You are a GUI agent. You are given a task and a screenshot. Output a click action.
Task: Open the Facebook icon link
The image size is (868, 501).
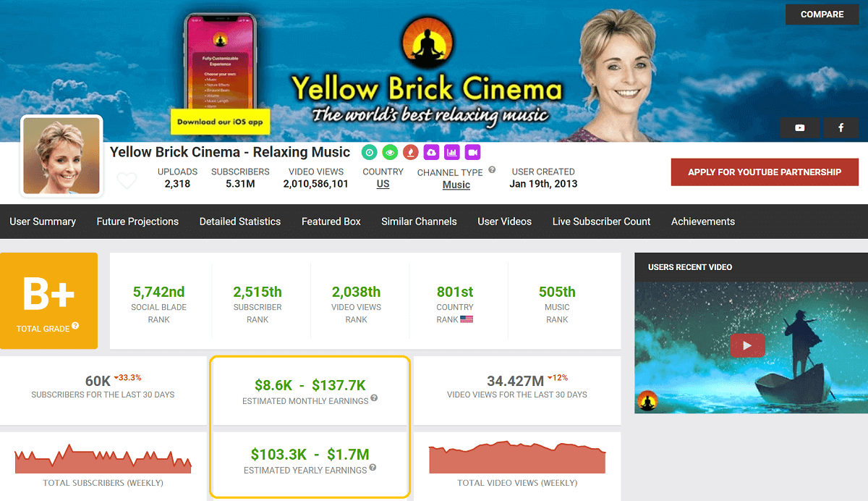(x=841, y=127)
